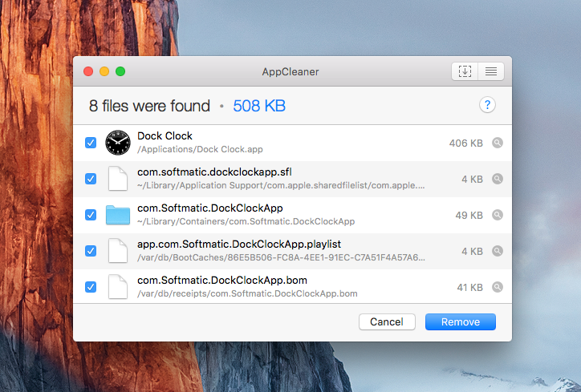
Task: Click the AppCleaner window title
Action: coord(290,71)
